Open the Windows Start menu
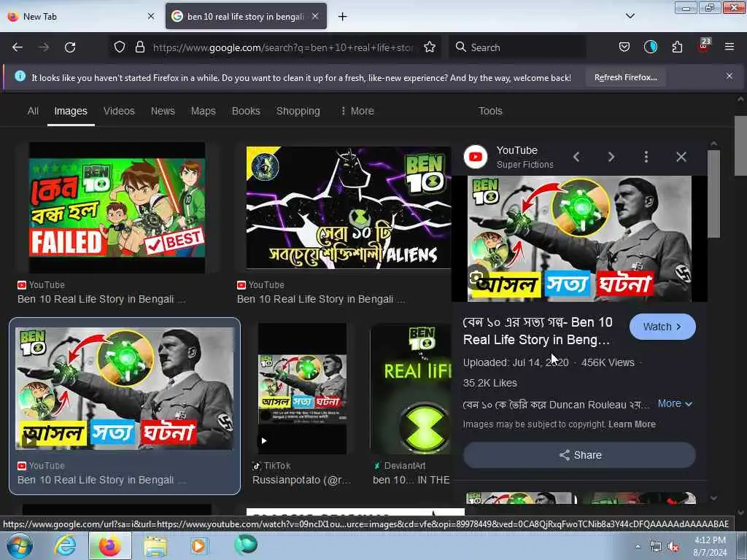Image resolution: width=747 pixels, height=560 pixels. (19, 545)
